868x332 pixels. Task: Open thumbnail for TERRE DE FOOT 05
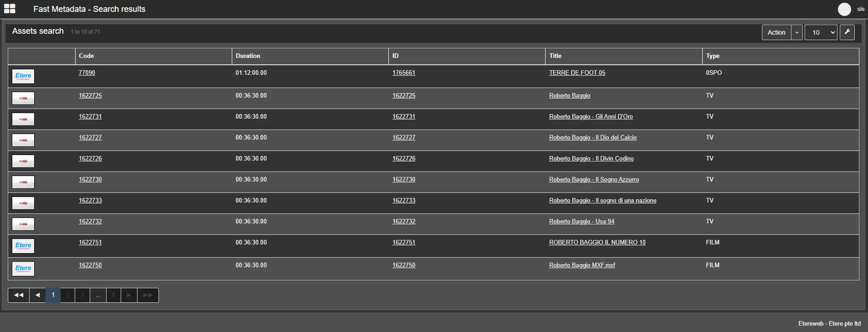(x=23, y=76)
